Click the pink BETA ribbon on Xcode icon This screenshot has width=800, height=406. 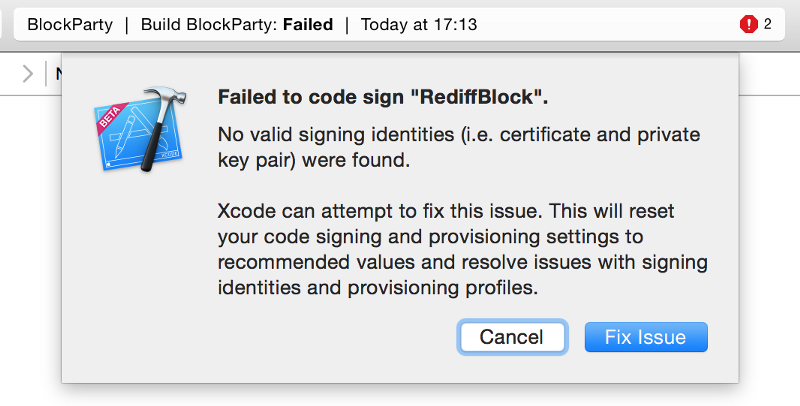click(x=111, y=119)
